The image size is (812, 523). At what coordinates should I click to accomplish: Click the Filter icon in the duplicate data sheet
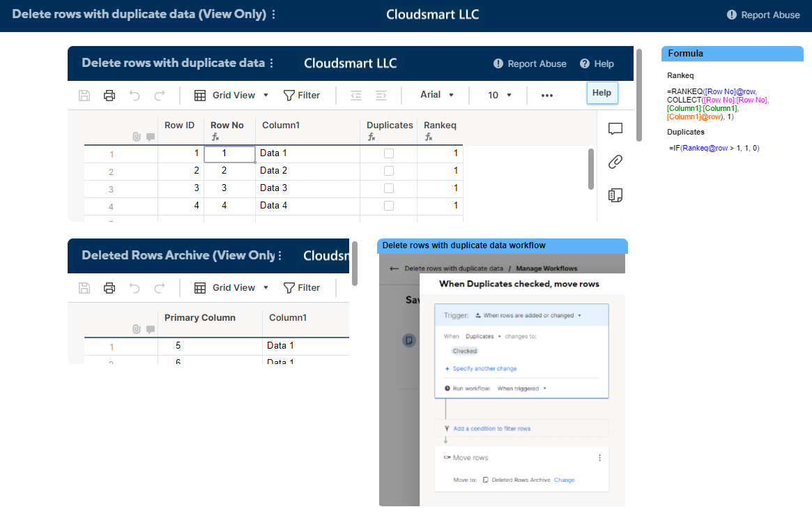289,96
